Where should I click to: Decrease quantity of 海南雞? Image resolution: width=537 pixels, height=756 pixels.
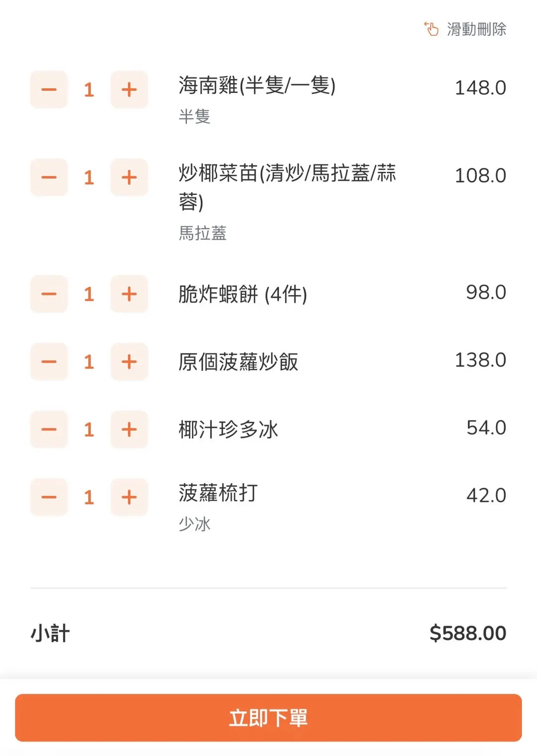click(49, 89)
